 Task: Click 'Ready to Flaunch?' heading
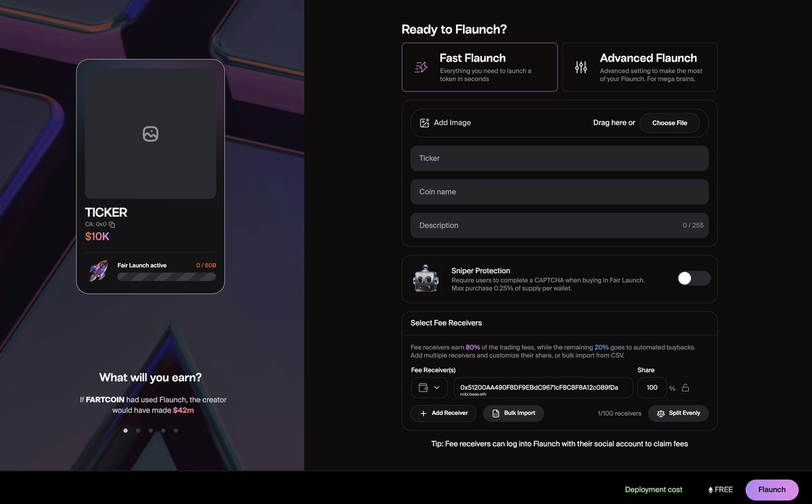(x=454, y=30)
